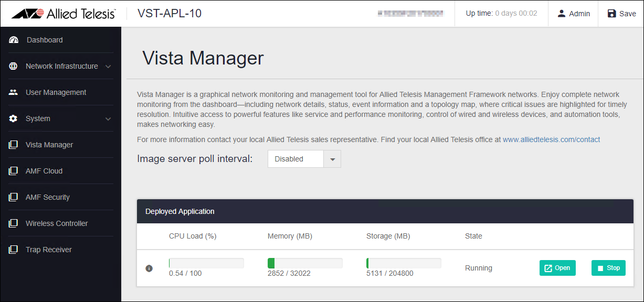Click the User Management people icon
This screenshot has width=644, height=302.
[14, 92]
